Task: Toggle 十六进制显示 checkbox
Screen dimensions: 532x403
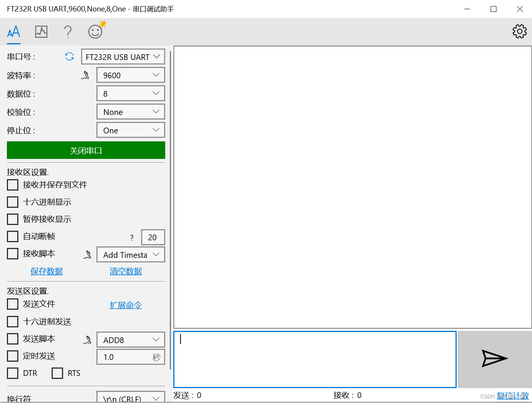Action: coord(13,202)
